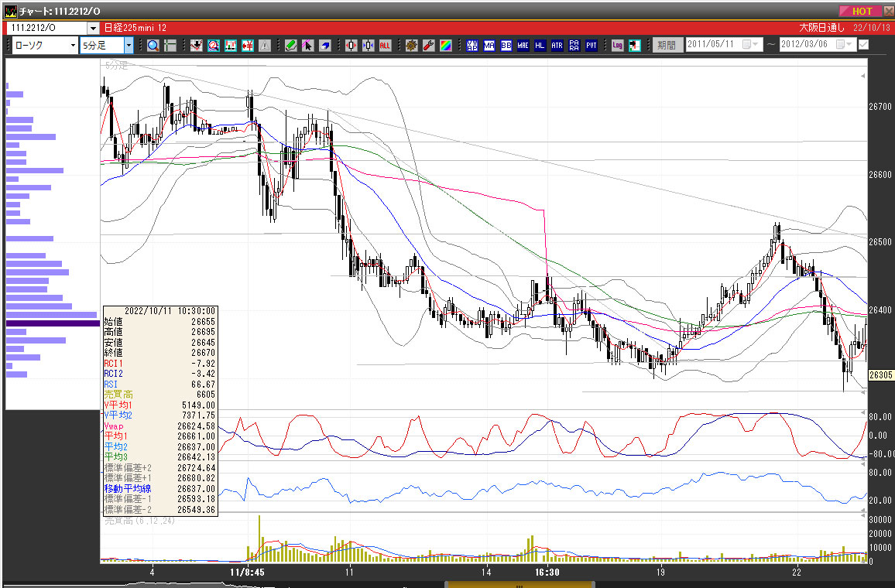Open the start date 2011/05/11 calendar dropdown
The width and height of the screenshot is (895, 588).
(x=749, y=44)
